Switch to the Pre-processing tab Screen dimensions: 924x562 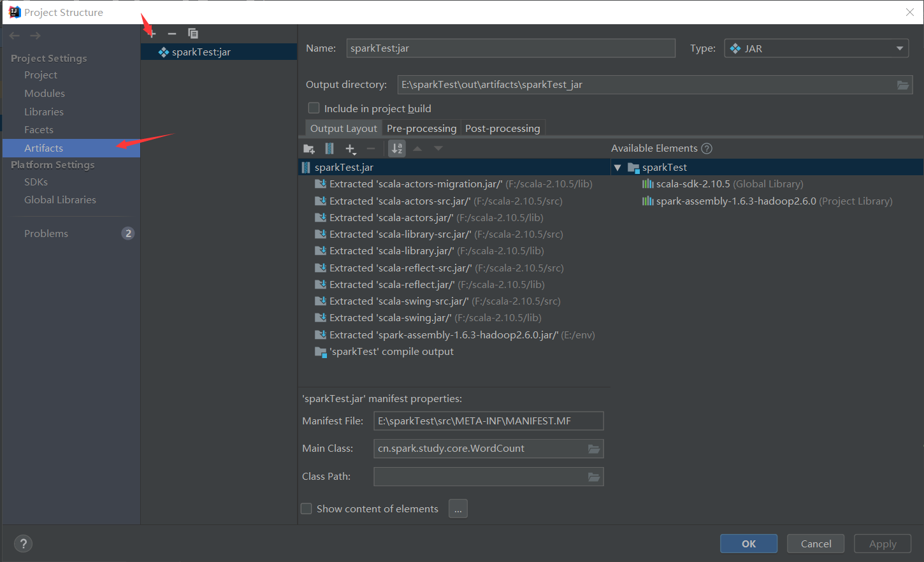(421, 127)
